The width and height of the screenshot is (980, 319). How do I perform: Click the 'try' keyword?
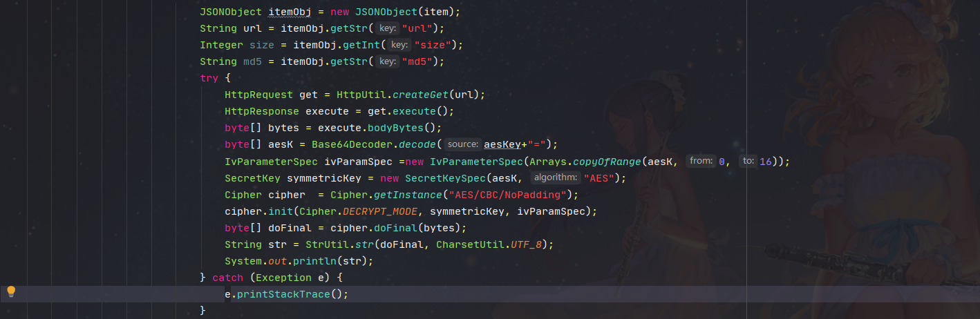coord(209,78)
